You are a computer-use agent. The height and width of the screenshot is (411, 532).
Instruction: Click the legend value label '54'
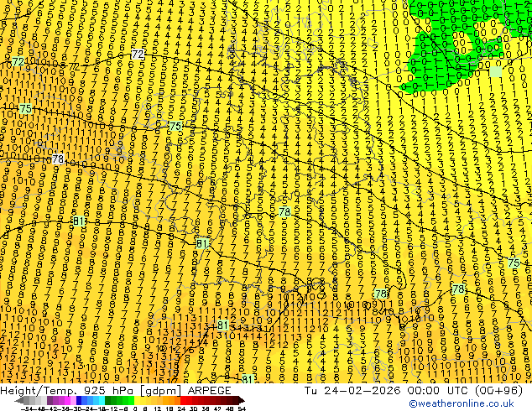(x=242, y=408)
